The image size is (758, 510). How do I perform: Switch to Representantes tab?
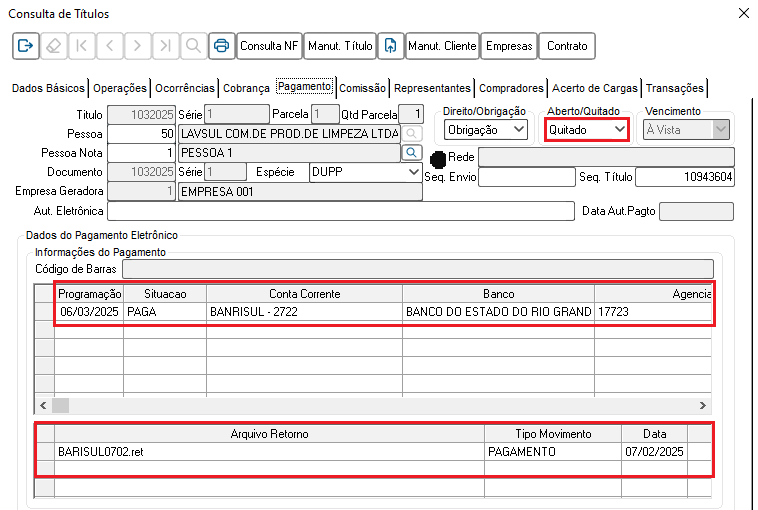coord(432,88)
